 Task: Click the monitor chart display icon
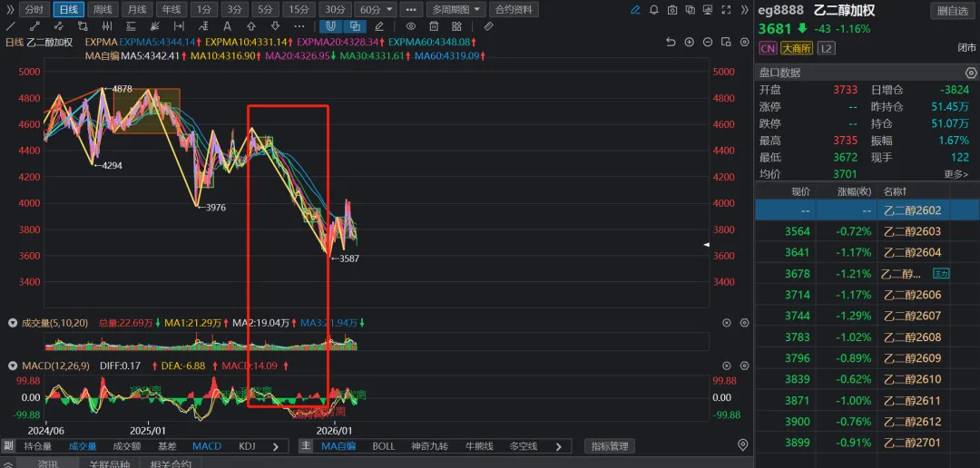pos(708,9)
